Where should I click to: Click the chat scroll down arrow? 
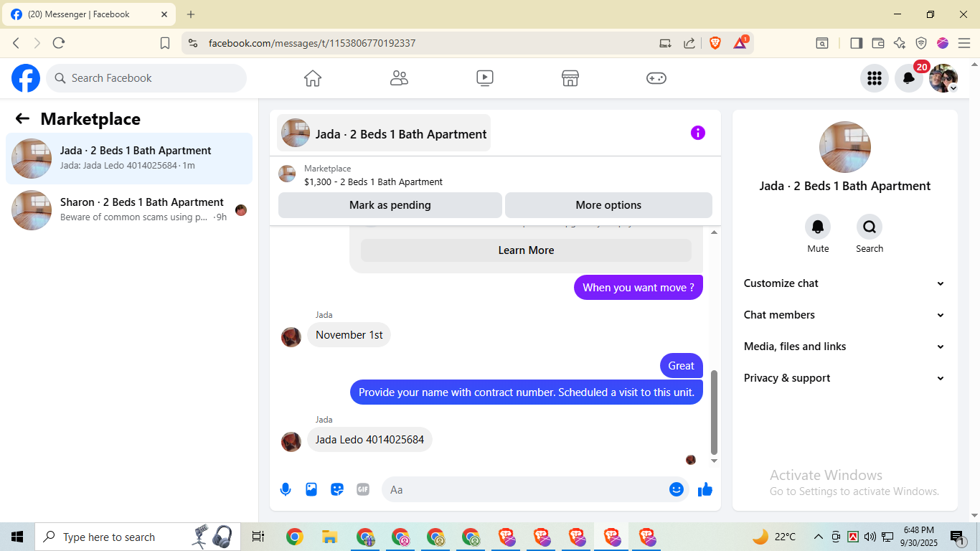pyautogui.click(x=714, y=461)
